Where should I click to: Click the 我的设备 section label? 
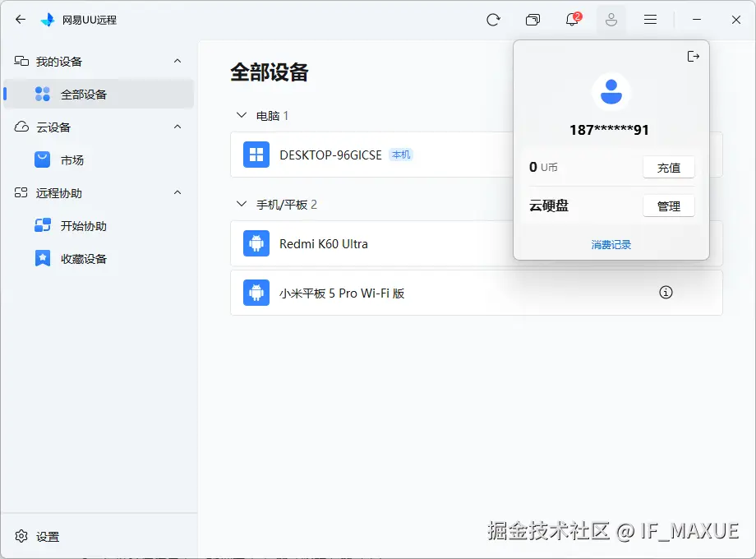click(x=59, y=62)
